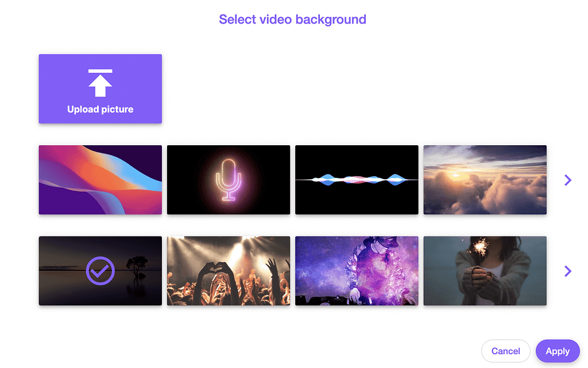The height and width of the screenshot is (368, 588).
Task: Click the "Select video background" heading
Action: [292, 20]
